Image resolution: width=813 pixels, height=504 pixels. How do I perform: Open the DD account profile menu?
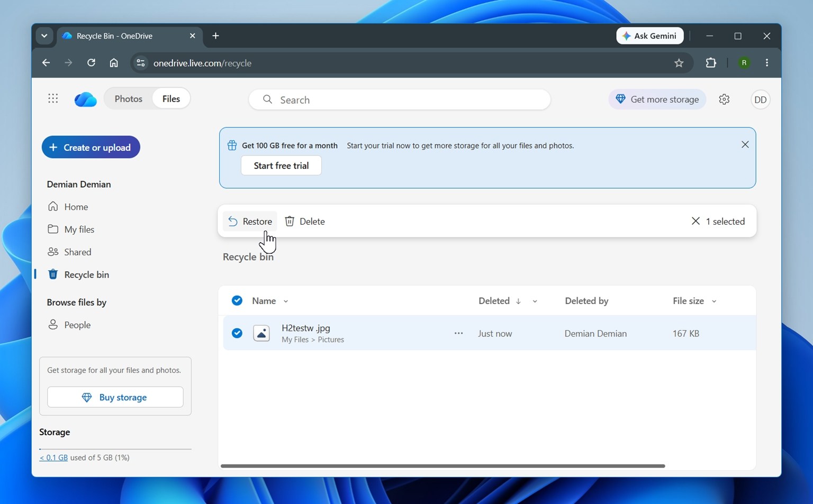pyautogui.click(x=760, y=99)
